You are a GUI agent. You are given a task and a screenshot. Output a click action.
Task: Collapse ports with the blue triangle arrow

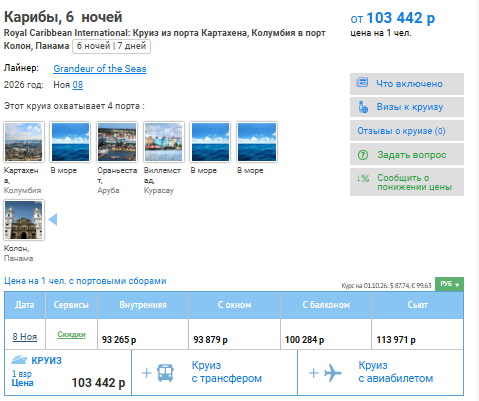coord(53,220)
